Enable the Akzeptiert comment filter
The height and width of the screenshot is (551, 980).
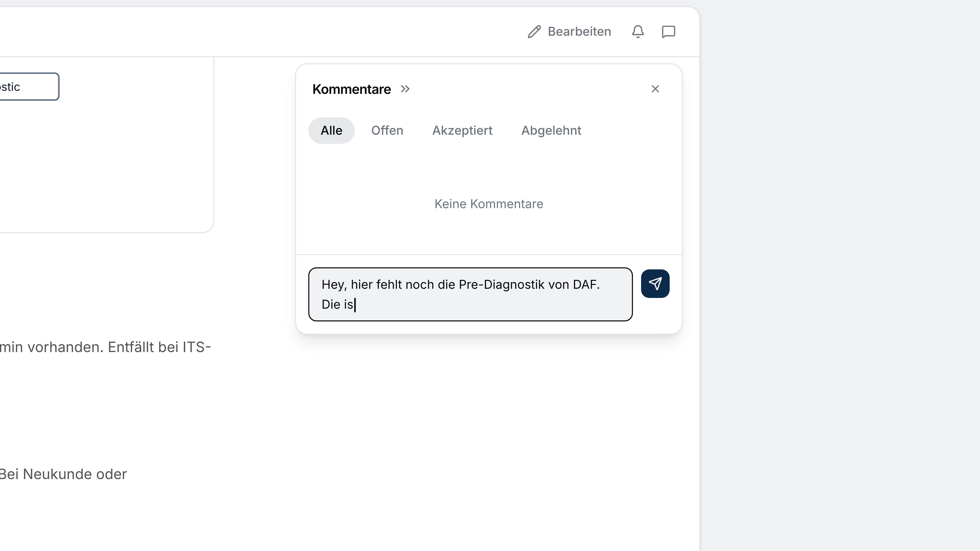(x=462, y=130)
